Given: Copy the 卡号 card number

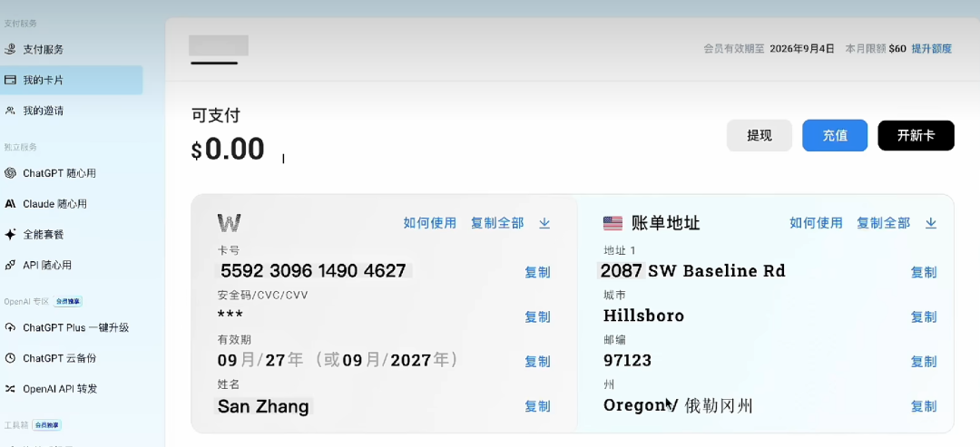Looking at the screenshot, I should [x=537, y=272].
